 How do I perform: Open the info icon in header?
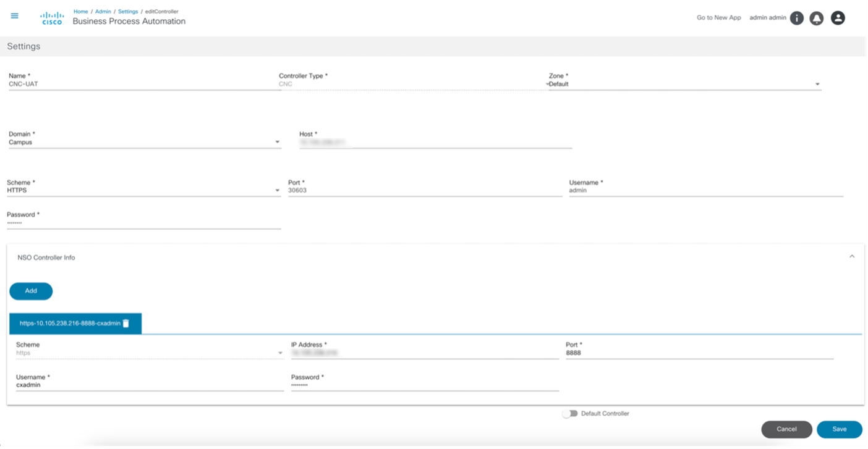click(797, 18)
